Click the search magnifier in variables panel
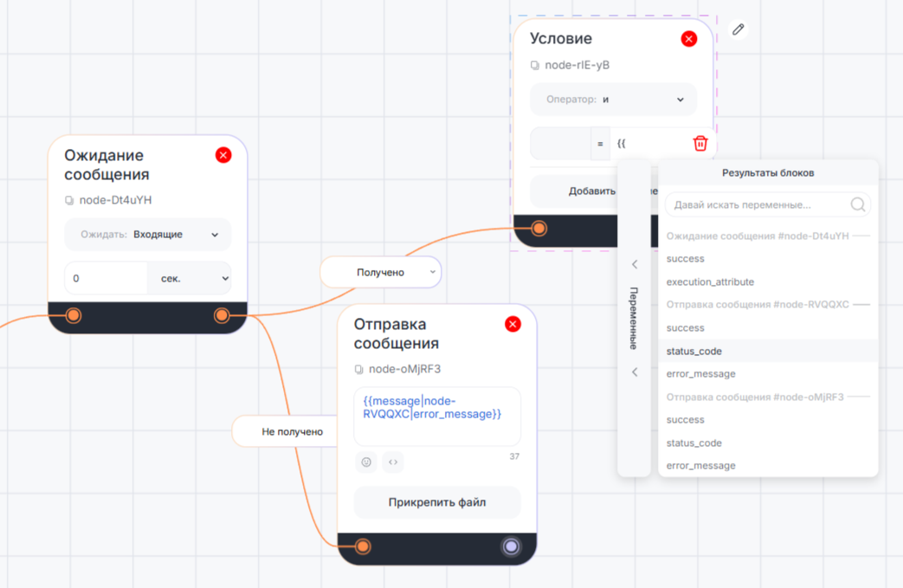The height and width of the screenshot is (588, 903). coord(857,205)
